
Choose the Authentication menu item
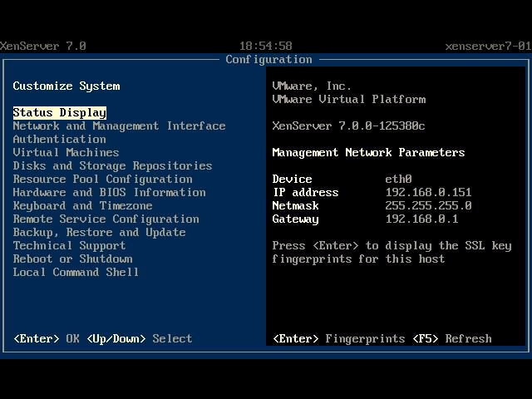point(59,139)
